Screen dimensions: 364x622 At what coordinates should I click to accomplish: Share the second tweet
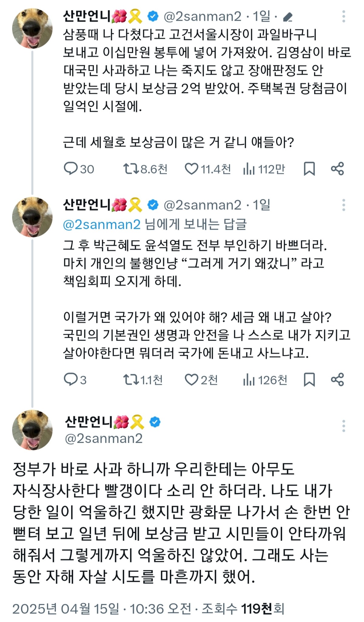tap(337, 380)
